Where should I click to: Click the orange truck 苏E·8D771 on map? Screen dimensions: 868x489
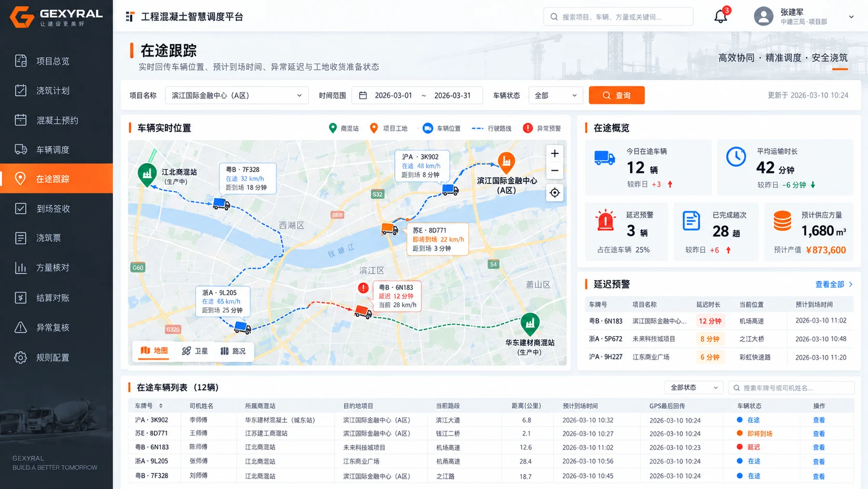[389, 229]
